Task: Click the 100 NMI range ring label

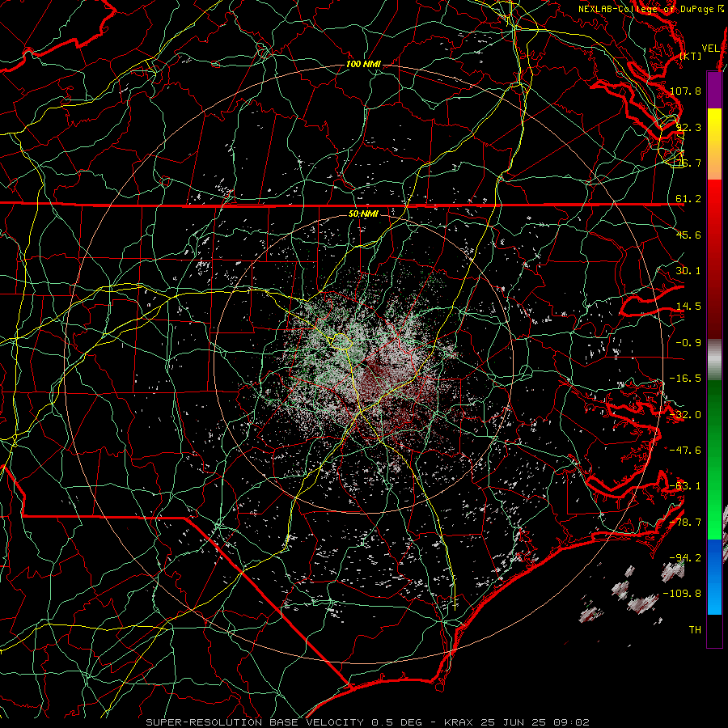Action: click(x=363, y=64)
